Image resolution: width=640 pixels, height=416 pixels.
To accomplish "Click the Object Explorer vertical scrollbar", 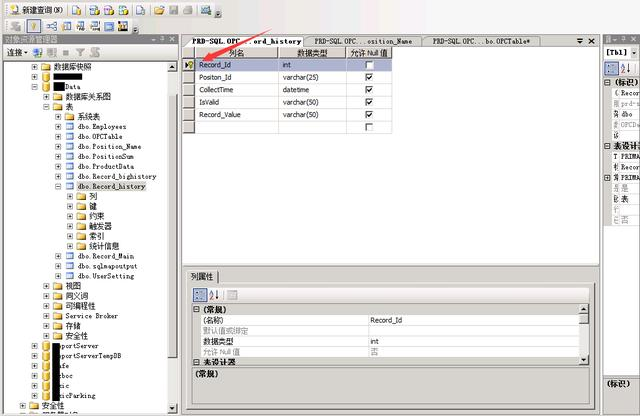I will [x=176, y=200].
